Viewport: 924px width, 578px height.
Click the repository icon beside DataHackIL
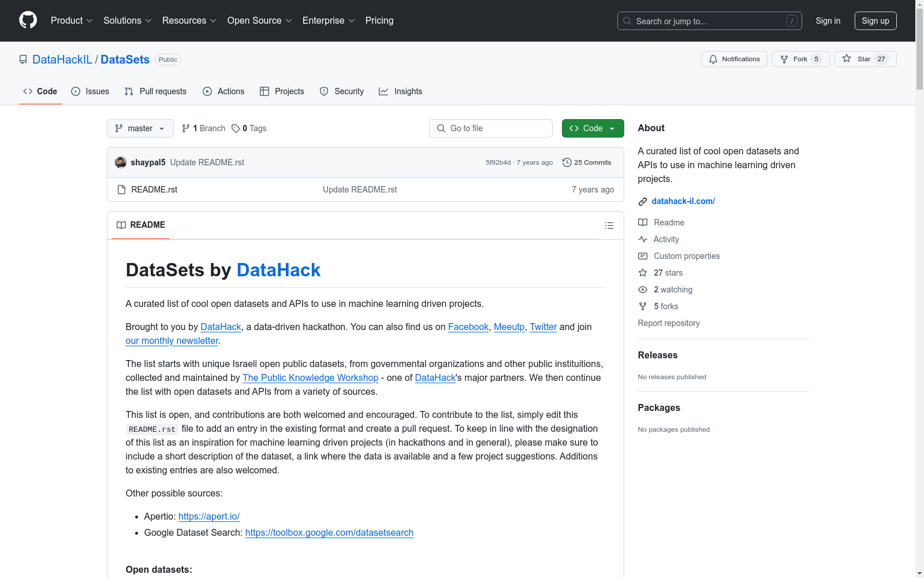23,60
